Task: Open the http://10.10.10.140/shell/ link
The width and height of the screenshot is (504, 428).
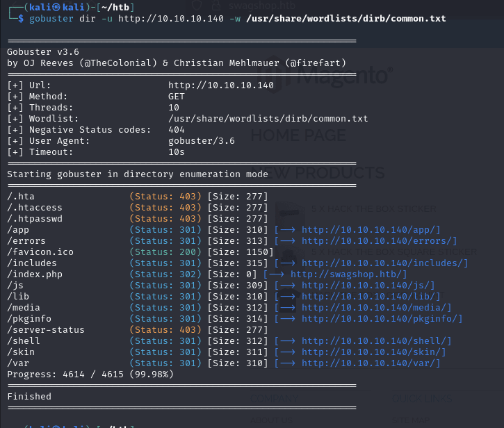Action: pyautogui.click(x=376, y=341)
